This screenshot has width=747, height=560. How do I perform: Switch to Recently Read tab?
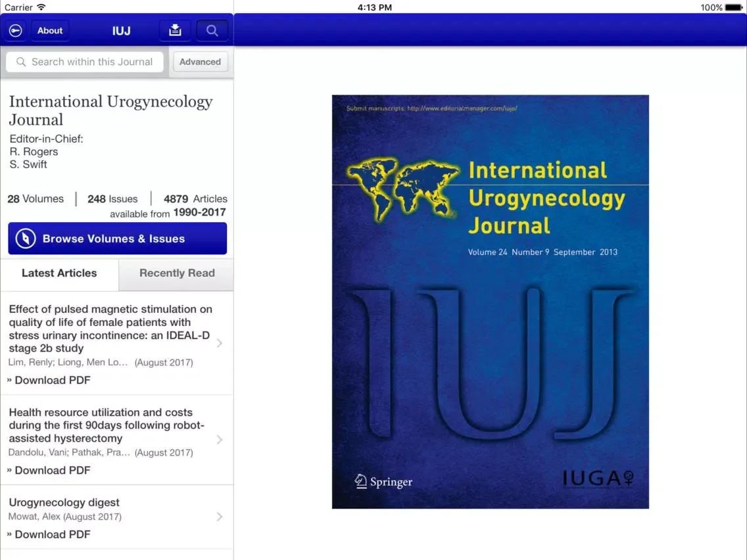coord(177,273)
